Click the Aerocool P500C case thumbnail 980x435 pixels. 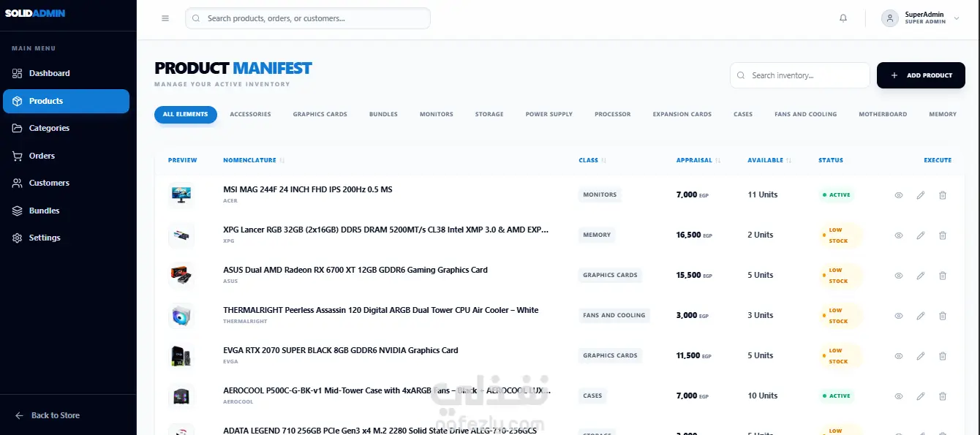(181, 396)
